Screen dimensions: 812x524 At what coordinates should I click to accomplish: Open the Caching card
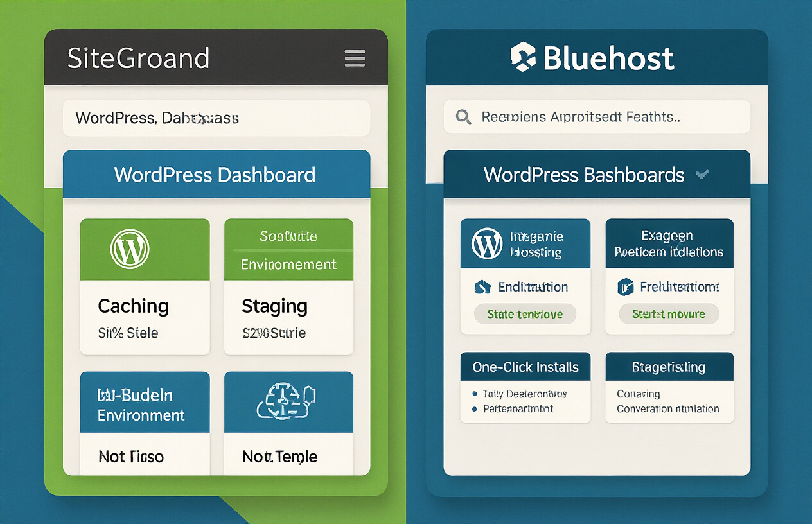coord(145,317)
